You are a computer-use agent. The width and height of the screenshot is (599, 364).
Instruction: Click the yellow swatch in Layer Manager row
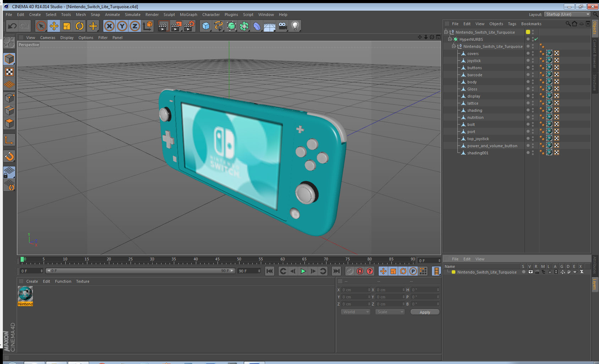(x=454, y=272)
